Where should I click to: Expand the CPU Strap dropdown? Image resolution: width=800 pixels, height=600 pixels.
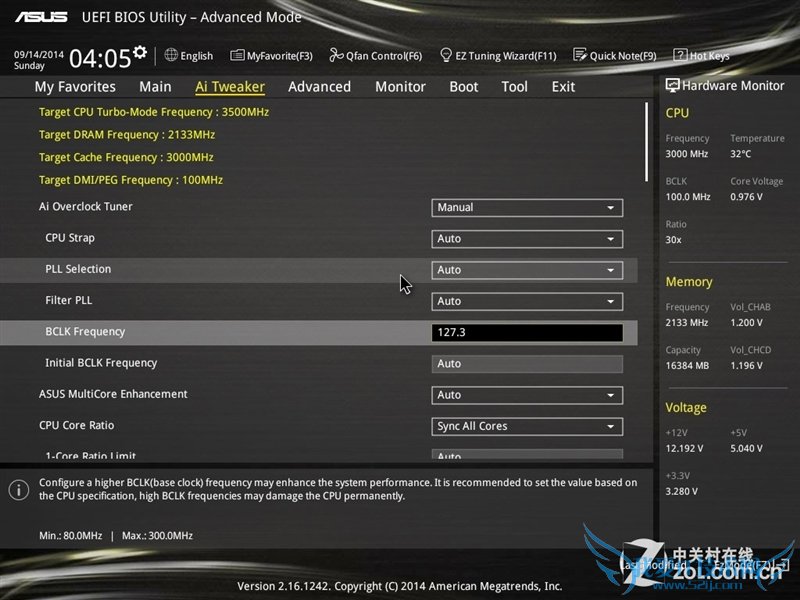click(527, 239)
